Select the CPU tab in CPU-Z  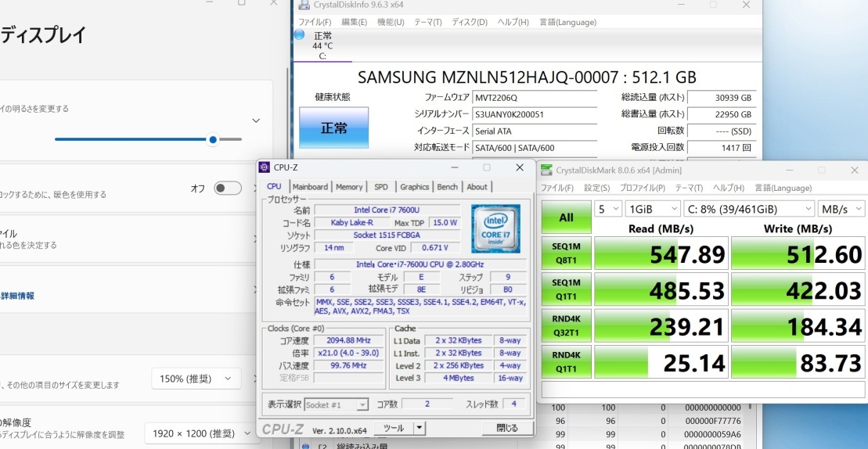(x=274, y=186)
